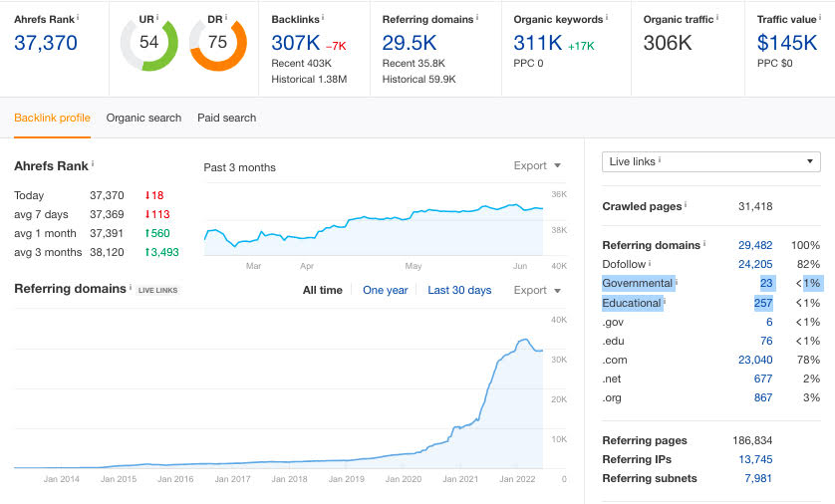Open Export menu for Referring domains chart
835x504 pixels.
click(537, 290)
